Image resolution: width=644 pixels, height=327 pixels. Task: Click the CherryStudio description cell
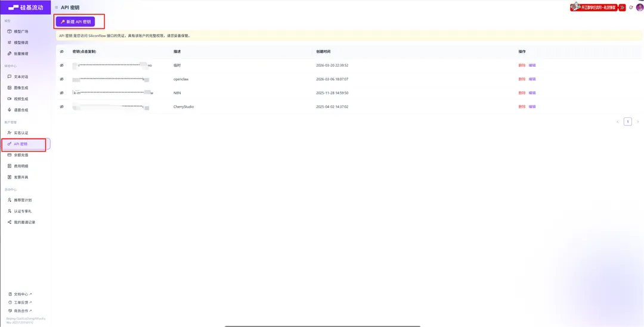pos(184,106)
